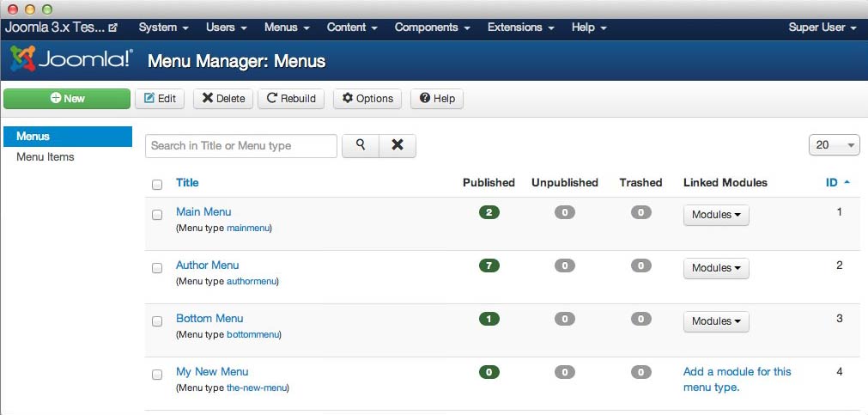The image size is (868, 415).
Task: Click the Edit toolbar button
Action: point(160,99)
